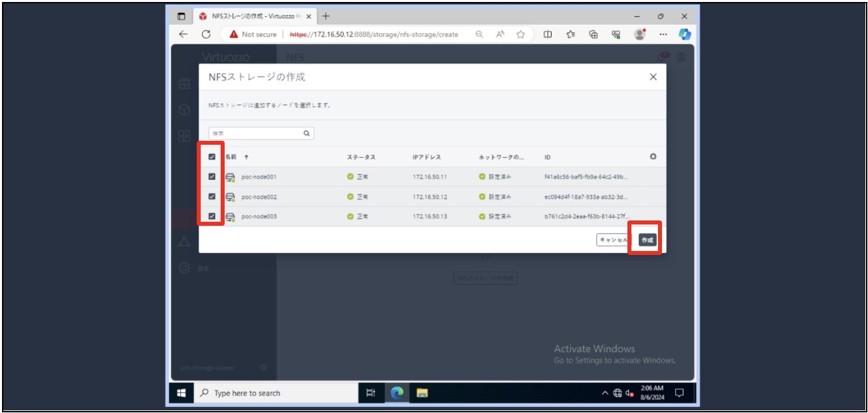The image size is (868, 413).
Task: Check the select-all nodes checkbox
Action: (212, 157)
